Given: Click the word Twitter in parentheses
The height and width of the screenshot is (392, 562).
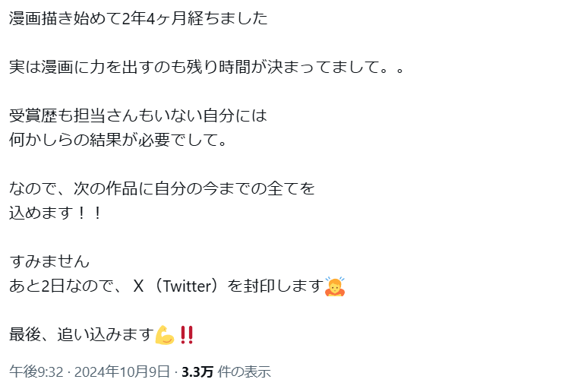Looking at the screenshot, I should click(x=188, y=286).
